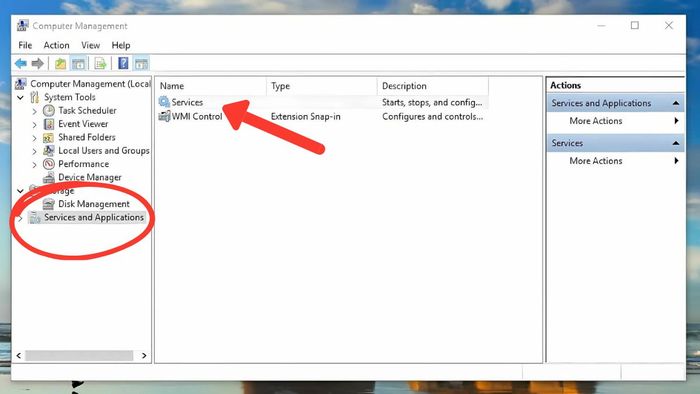
Task: Click 'Starts, stops, and config...' description
Action: click(x=432, y=102)
